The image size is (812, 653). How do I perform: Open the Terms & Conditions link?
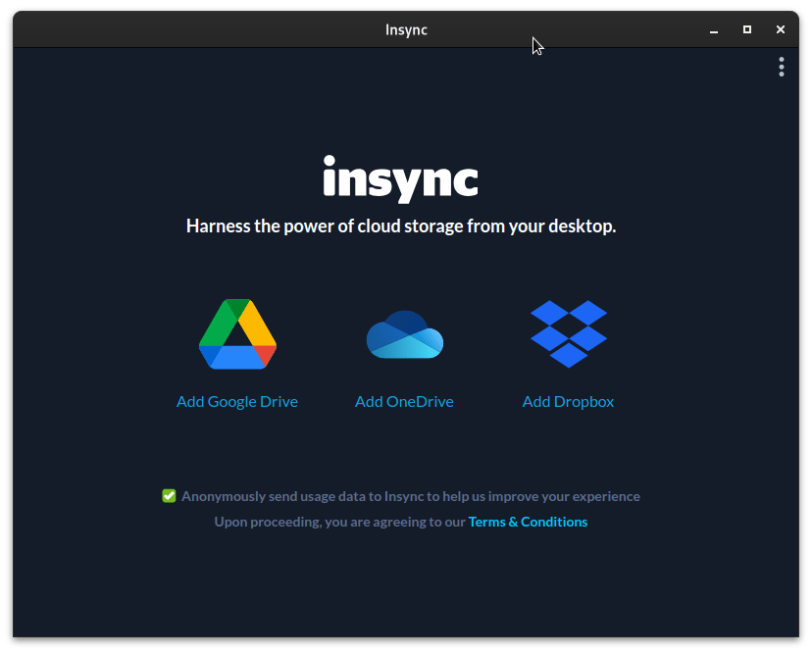528,522
